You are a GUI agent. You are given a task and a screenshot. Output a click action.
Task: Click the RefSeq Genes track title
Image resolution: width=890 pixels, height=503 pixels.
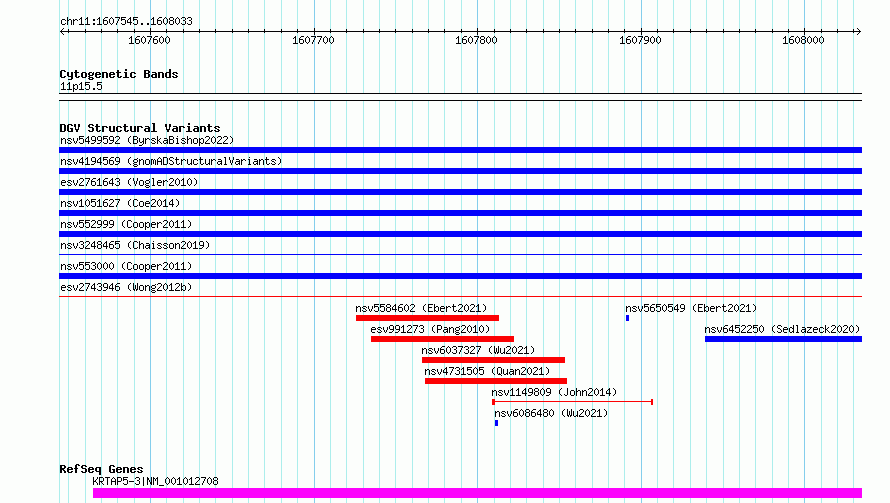pyautogui.click(x=101, y=469)
